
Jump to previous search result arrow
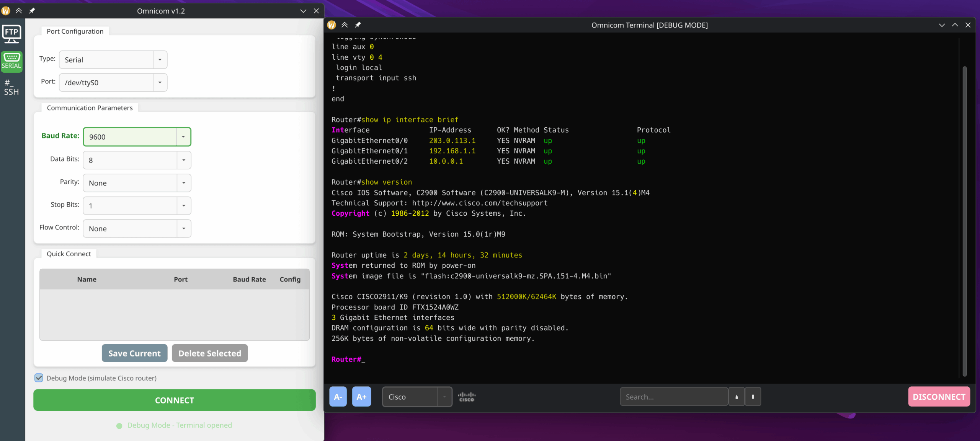click(x=736, y=397)
